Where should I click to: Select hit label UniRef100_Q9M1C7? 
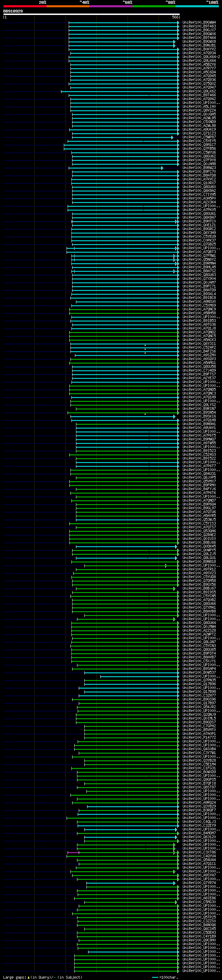click(199, 145)
